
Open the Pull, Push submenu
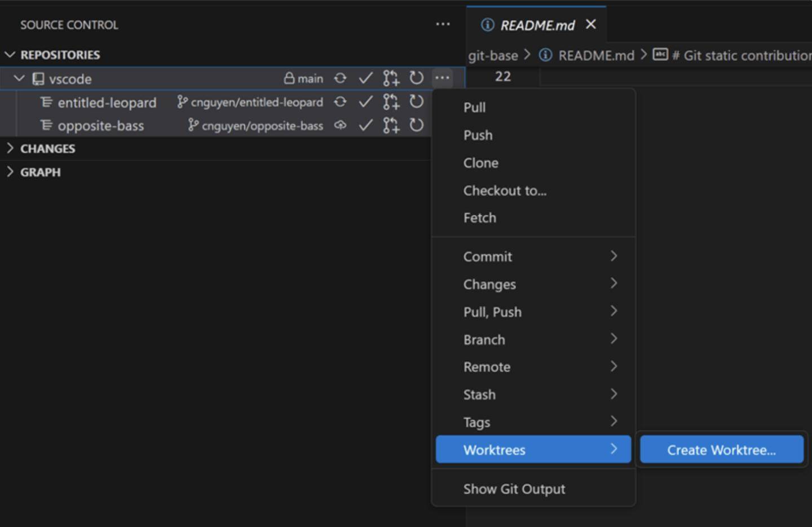point(533,312)
